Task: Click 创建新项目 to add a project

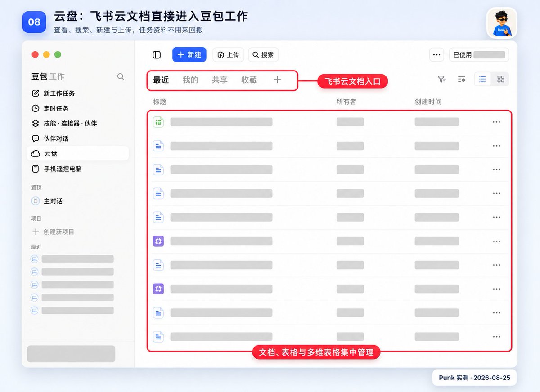Action: tap(53, 232)
